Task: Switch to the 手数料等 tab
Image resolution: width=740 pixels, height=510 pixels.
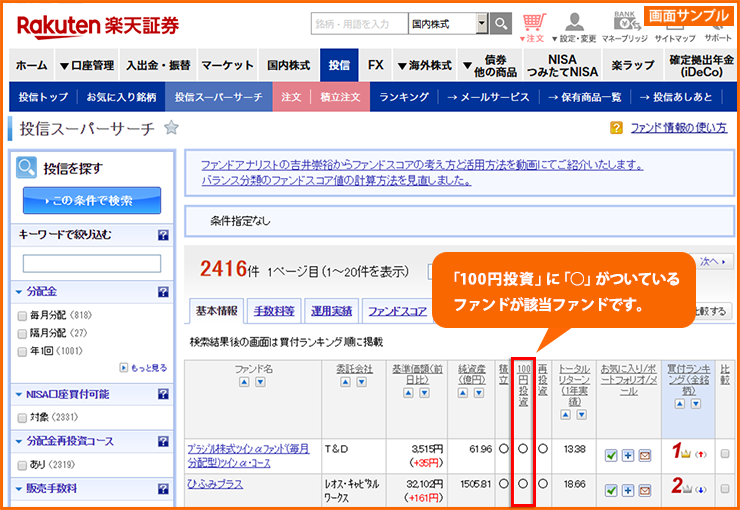Action: 274,311
